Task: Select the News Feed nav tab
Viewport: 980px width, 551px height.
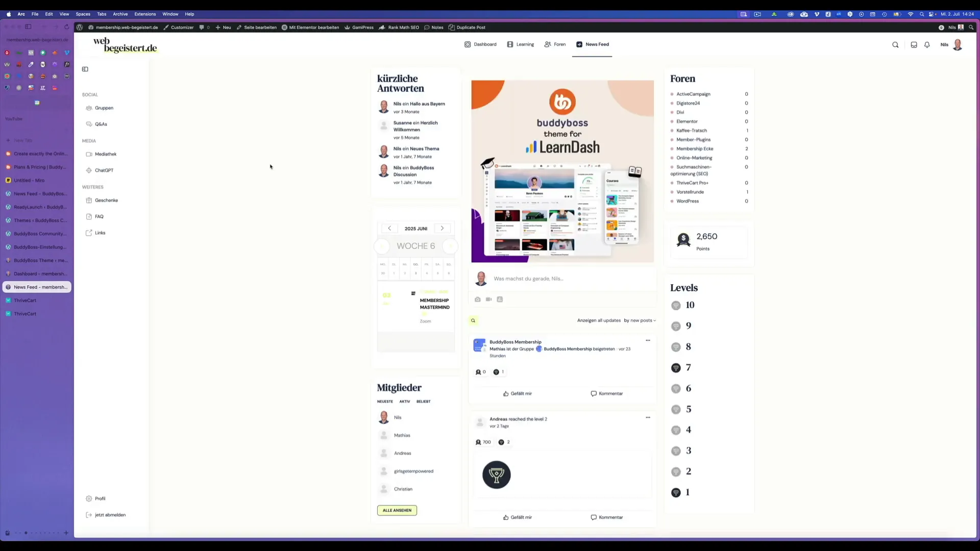Action: 592,44
